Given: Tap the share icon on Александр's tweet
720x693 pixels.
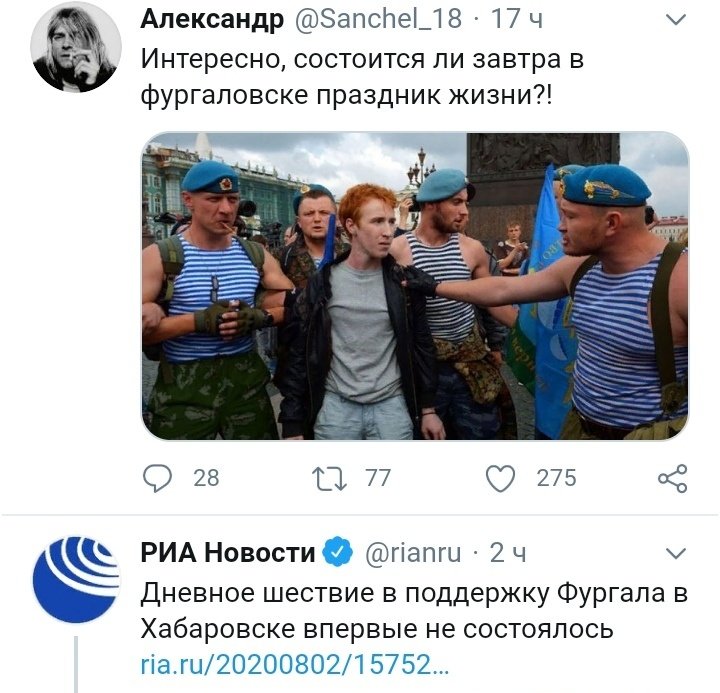Looking at the screenshot, I should click(673, 479).
